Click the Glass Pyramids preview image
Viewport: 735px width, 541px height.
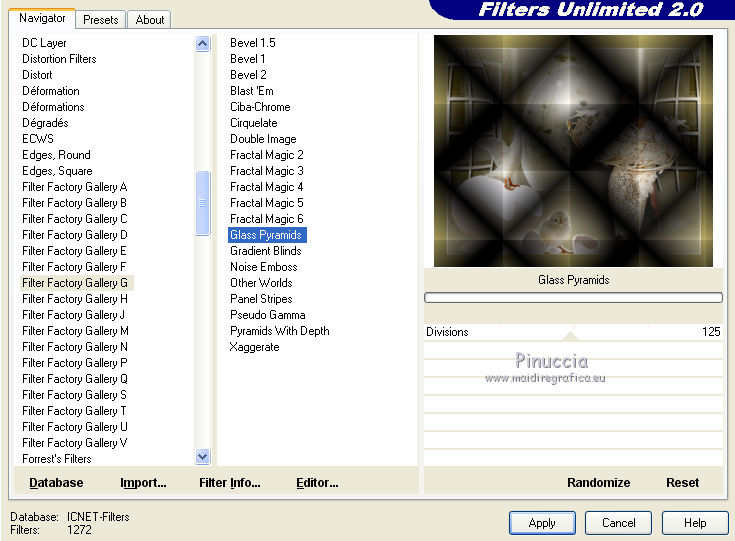pos(573,151)
